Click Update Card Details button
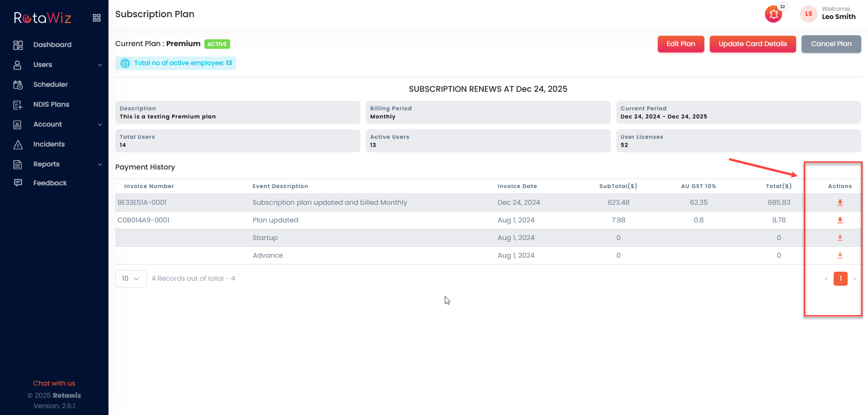The image size is (868, 415). 752,44
